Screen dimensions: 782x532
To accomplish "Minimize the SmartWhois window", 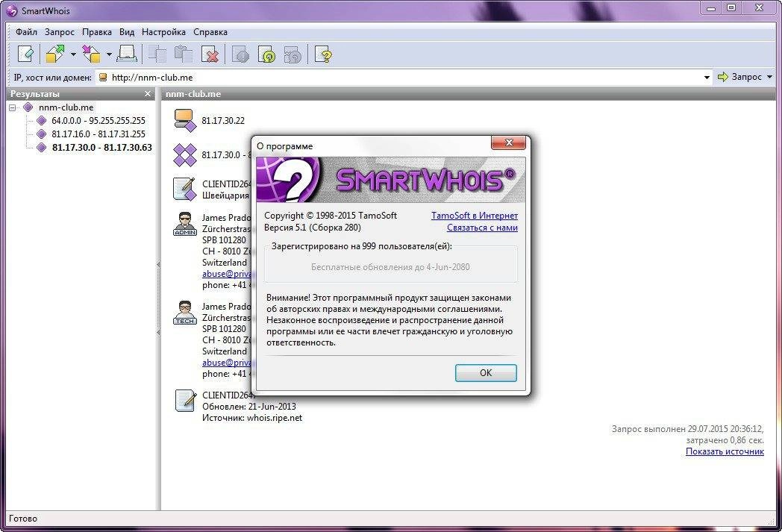I will tap(710, 8).
